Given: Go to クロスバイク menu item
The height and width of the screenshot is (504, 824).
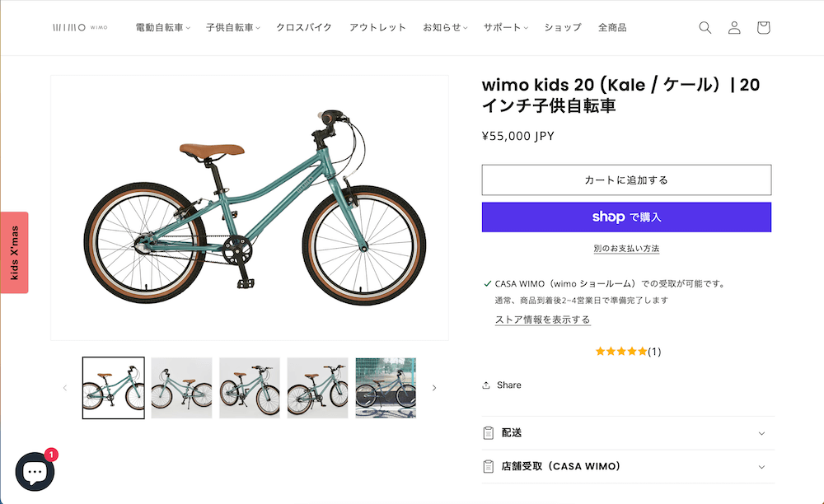Looking at the screenshot, I should (304, 27).
